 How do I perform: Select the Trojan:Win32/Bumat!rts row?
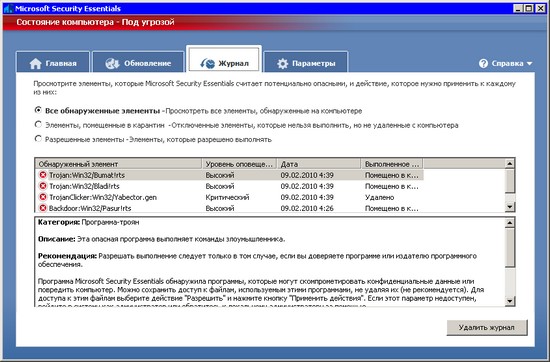pyautogui.click(x=229, y=175)
